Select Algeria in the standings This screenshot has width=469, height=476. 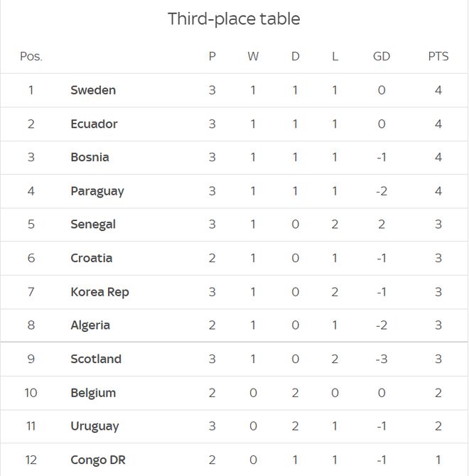[90, 325]
